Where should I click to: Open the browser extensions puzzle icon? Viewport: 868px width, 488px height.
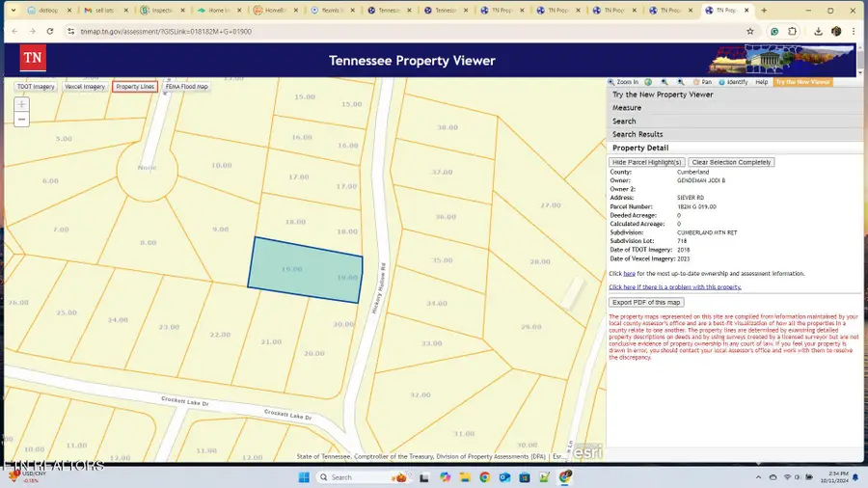pos(794,31)
